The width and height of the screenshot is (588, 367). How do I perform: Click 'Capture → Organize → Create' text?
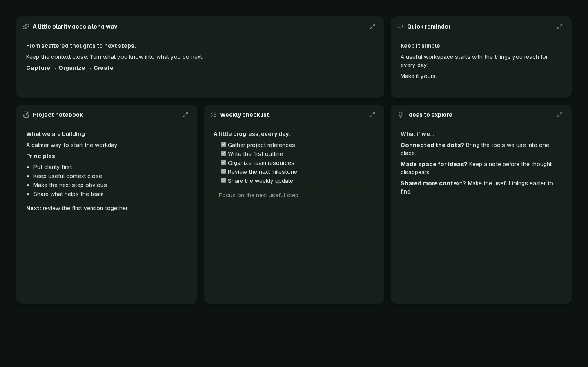click(x=70, y=68)
